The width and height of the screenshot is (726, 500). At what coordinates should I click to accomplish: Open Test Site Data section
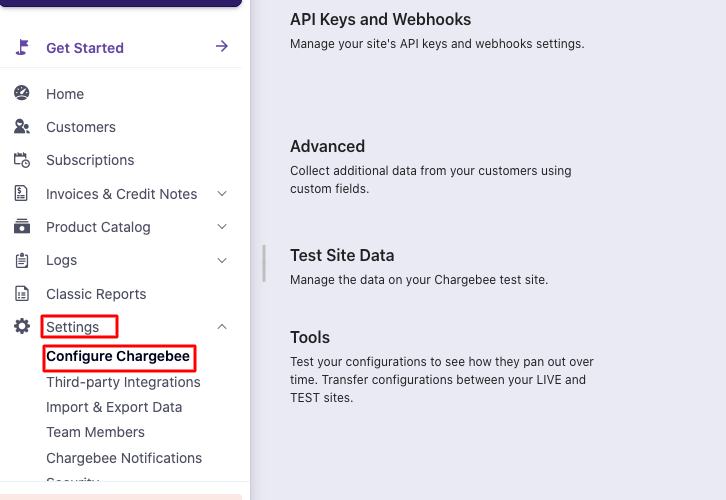coord(342,255)
